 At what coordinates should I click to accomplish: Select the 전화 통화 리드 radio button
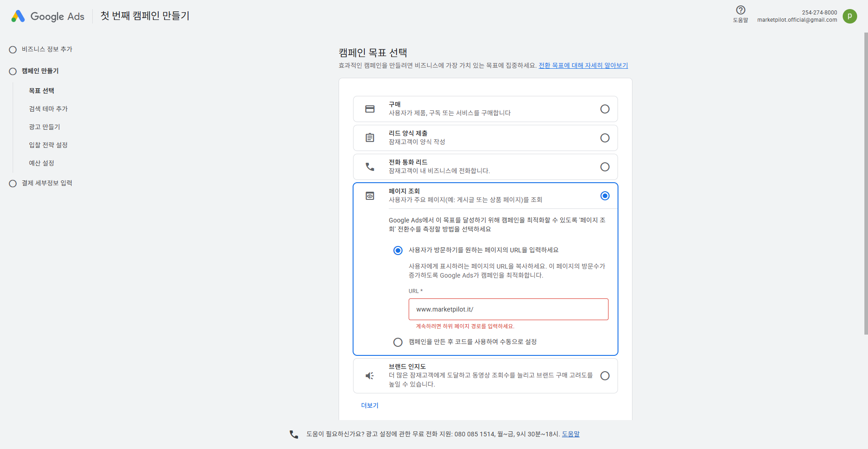point(605,167)
